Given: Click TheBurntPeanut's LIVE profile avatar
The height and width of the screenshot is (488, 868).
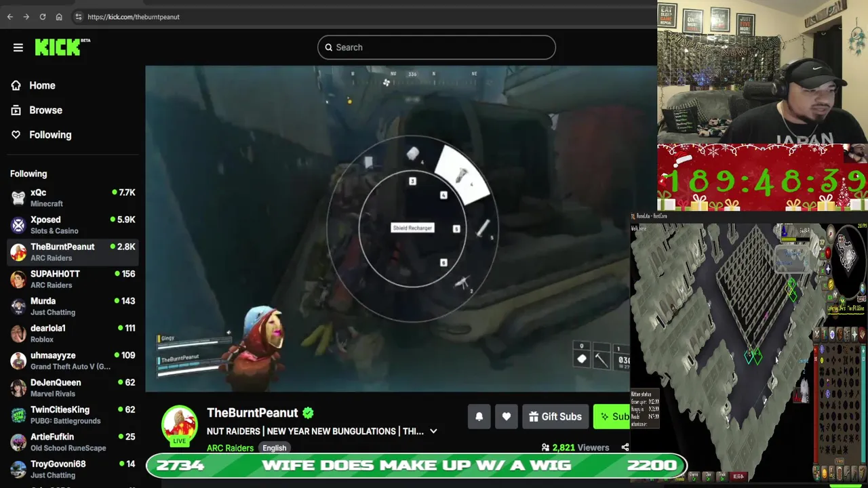Looking at the screenshot, I should point(179,424).
